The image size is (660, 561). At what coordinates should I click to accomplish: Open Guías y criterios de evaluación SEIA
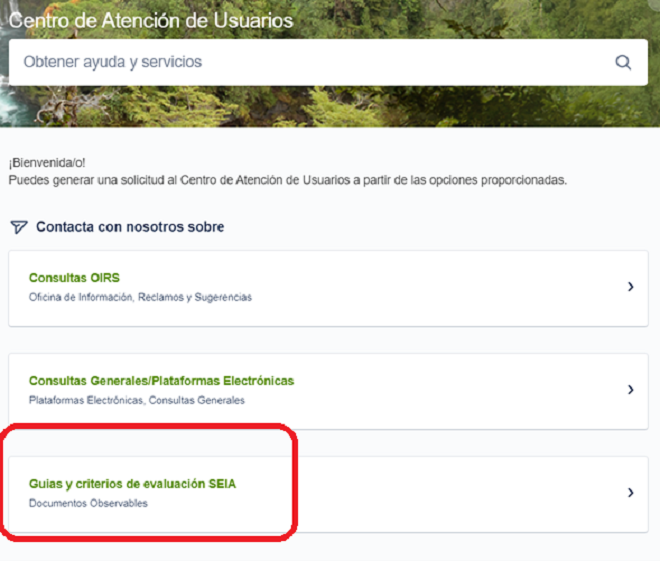click(x=132, y=484)
